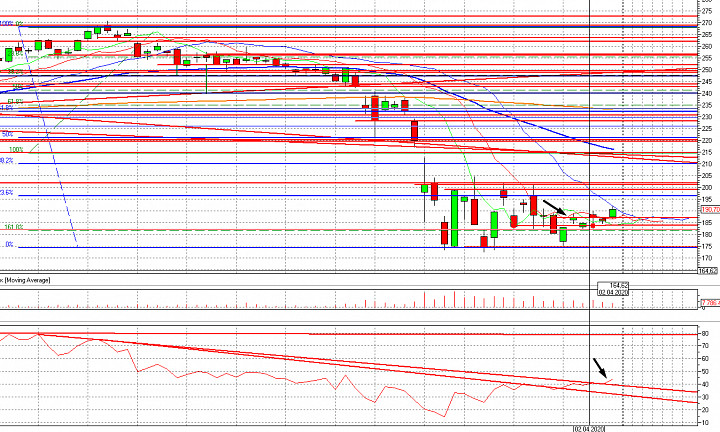The image size is (720, 432).
Task: Click the 250 price axis label
Action: coord(707,70)
